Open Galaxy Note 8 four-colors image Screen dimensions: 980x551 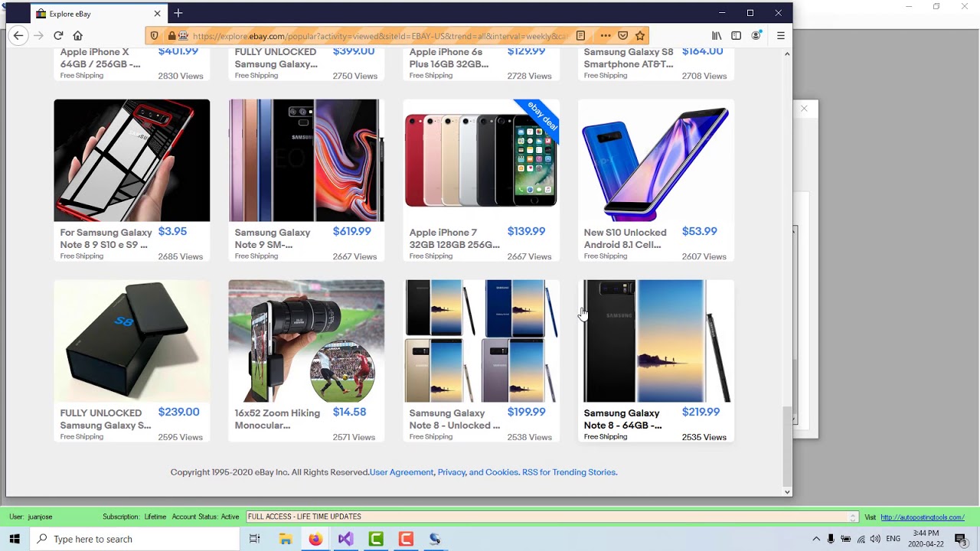[x=481, y=341]
